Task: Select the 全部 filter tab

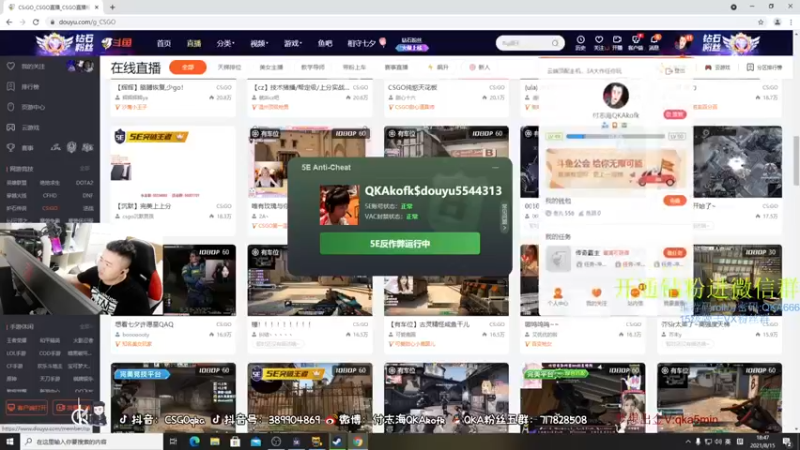Action: [188, 67]
